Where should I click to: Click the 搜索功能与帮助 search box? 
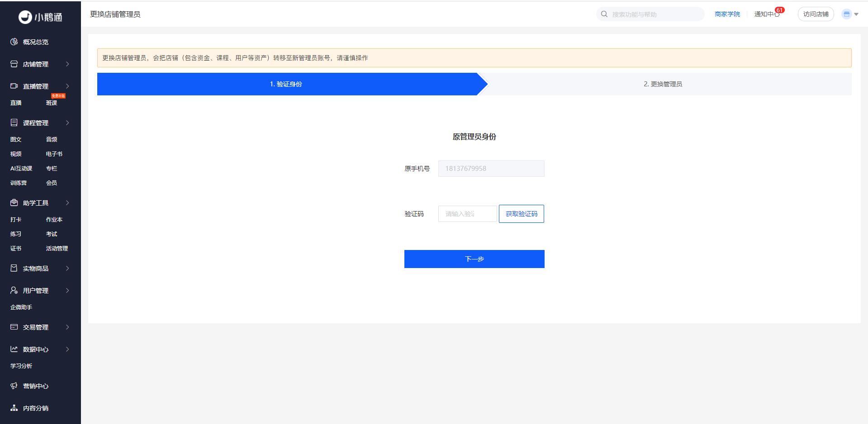click(x=654, y=14)
